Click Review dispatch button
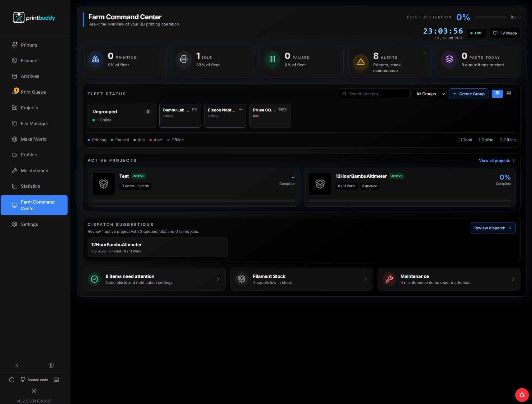Image resolution: width=532 pixels, height=404 pixels. (493, 228)
